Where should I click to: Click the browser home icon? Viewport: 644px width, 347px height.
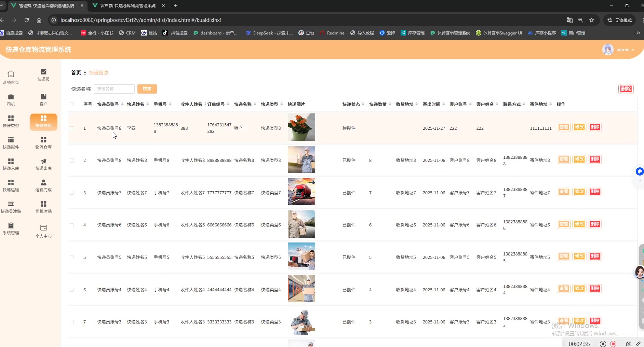[x=39, y=20]
